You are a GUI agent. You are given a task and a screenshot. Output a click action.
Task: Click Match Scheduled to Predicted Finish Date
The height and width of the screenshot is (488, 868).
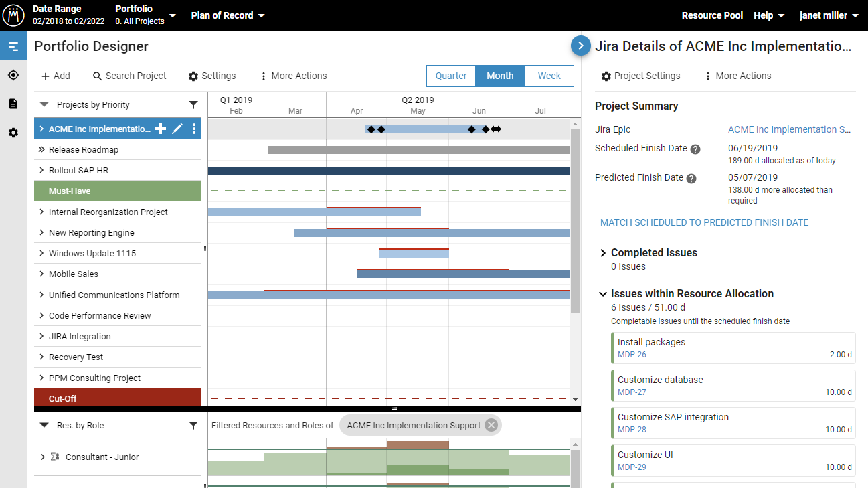704,222
